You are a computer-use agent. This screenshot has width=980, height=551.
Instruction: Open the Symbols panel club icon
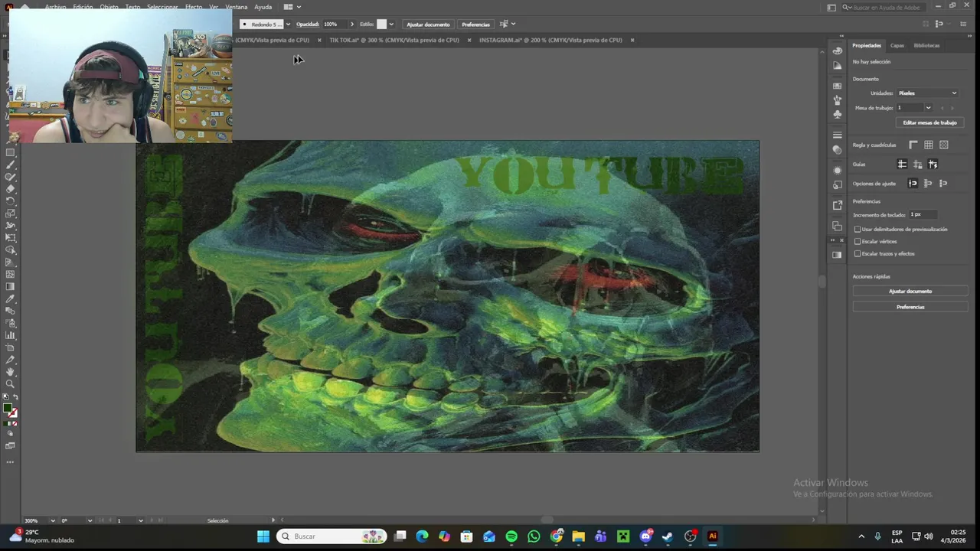pos(837,114)
